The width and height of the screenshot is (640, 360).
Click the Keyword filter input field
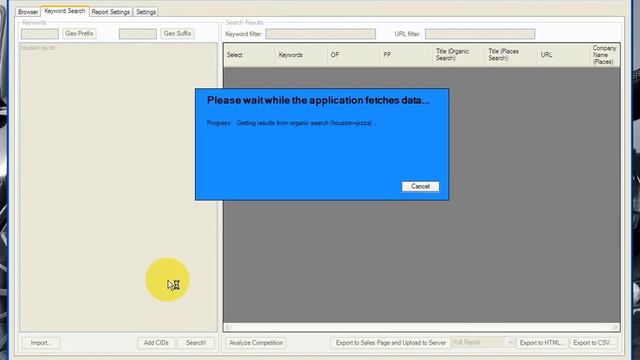click(x=320, y=34)
